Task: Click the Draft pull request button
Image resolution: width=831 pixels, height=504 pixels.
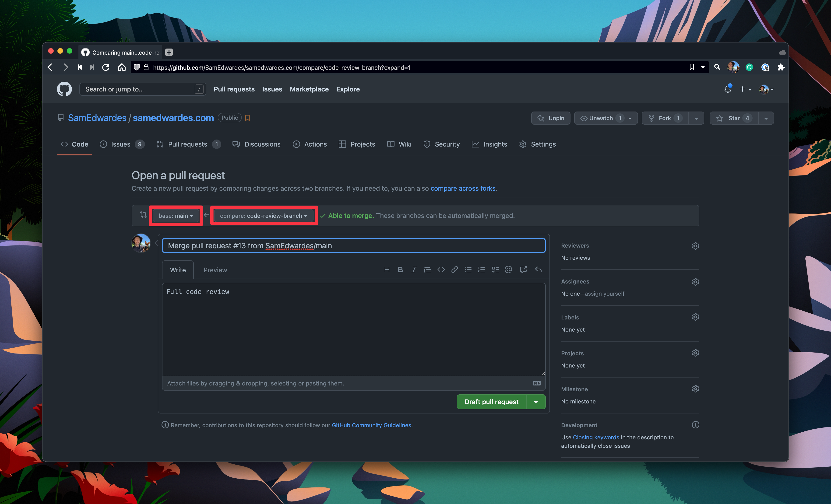Action: pyautogui.click(x=491, y=402)
